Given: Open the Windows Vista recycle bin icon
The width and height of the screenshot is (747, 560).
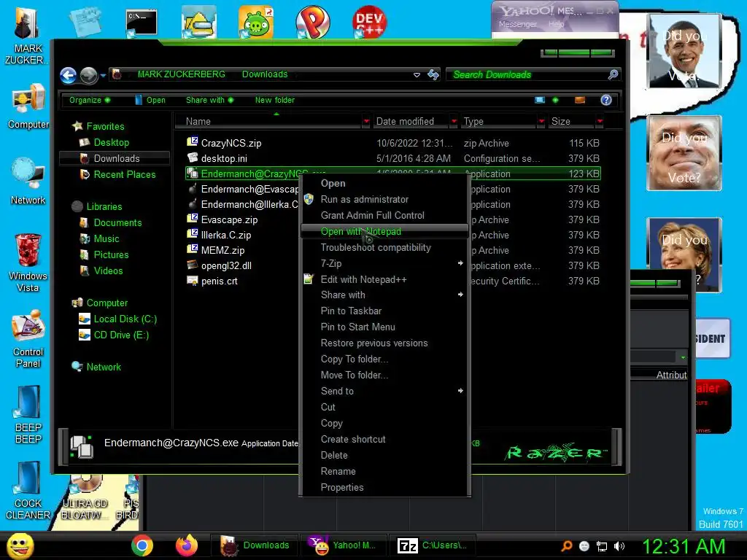Looking at the screenshot, I should [28, 262].
